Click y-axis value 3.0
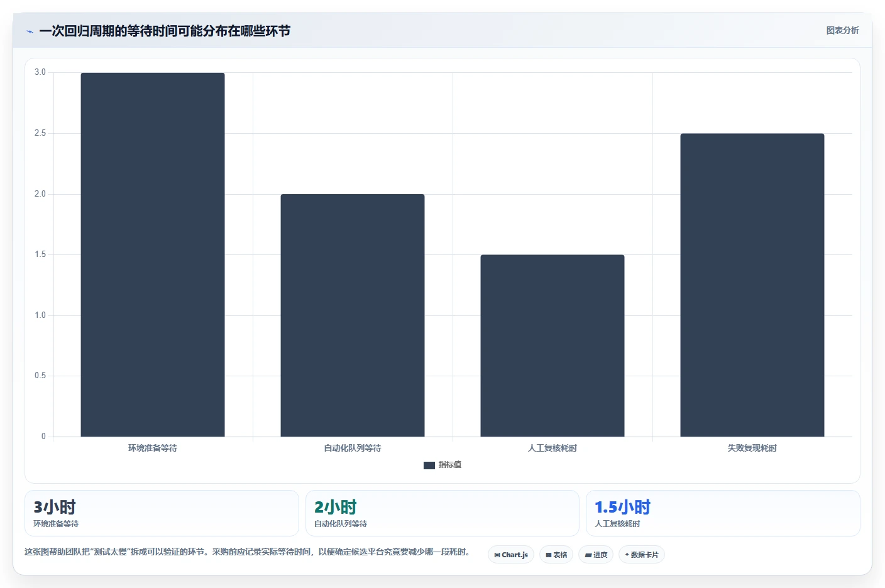The height and width of the screenshot is (588, 885). (40, 72)
